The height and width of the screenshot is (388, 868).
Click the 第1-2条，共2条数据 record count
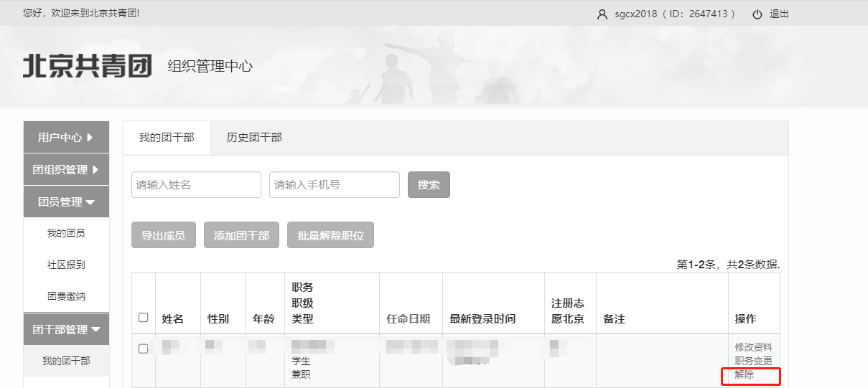[x=728, y=264]
